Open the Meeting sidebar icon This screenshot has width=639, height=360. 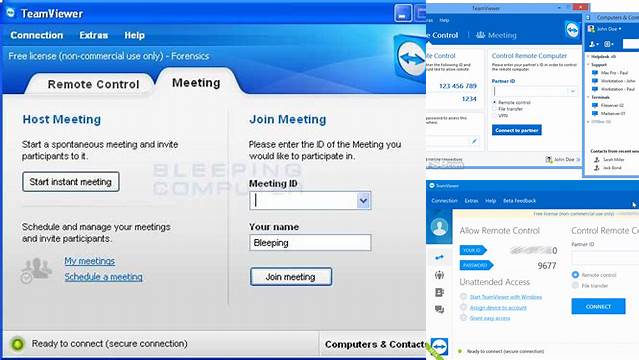tap(439, 275)
